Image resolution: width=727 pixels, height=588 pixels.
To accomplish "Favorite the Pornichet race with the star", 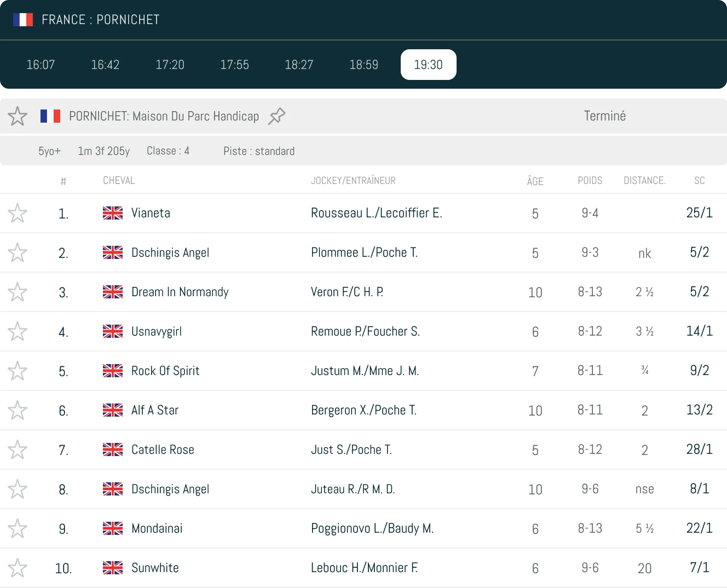I will tap(18, 116).
